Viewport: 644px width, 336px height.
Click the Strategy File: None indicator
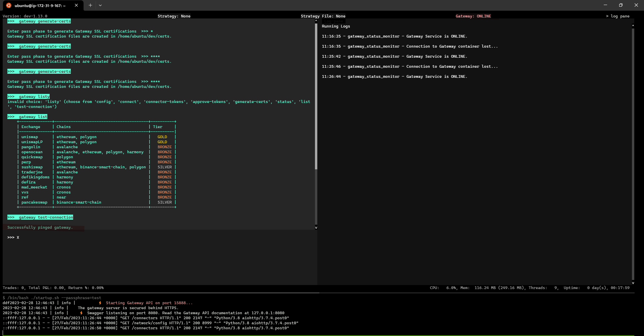[323, 16]
